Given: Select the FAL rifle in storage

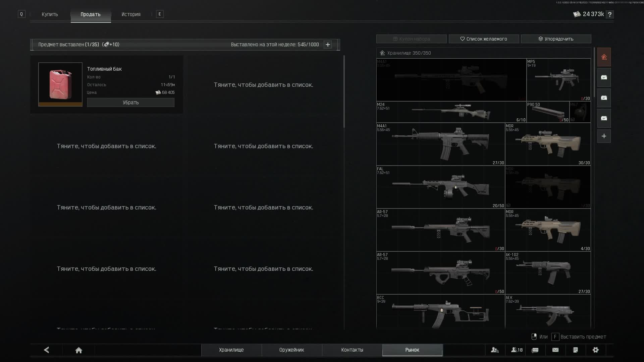Looking at the screenshot, I should click(440, 187).
